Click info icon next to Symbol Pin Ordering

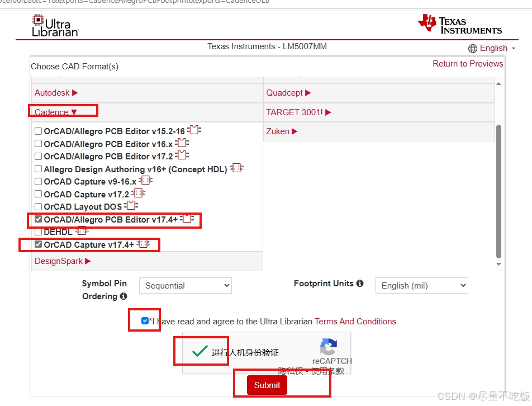coord(123,296)
